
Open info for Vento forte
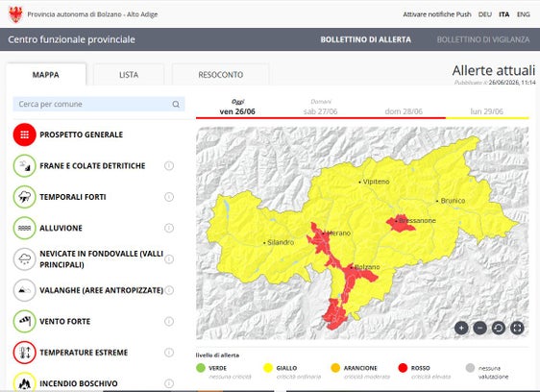pos(169,322)
